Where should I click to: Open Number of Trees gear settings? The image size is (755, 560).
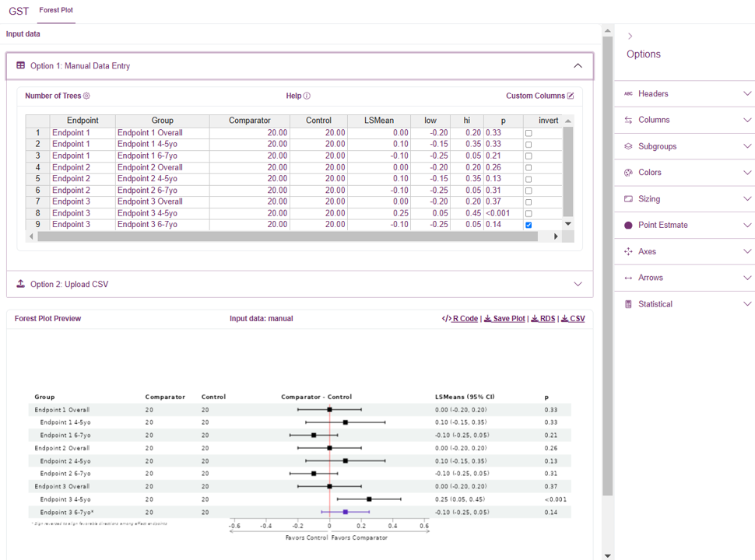point(86,96)
